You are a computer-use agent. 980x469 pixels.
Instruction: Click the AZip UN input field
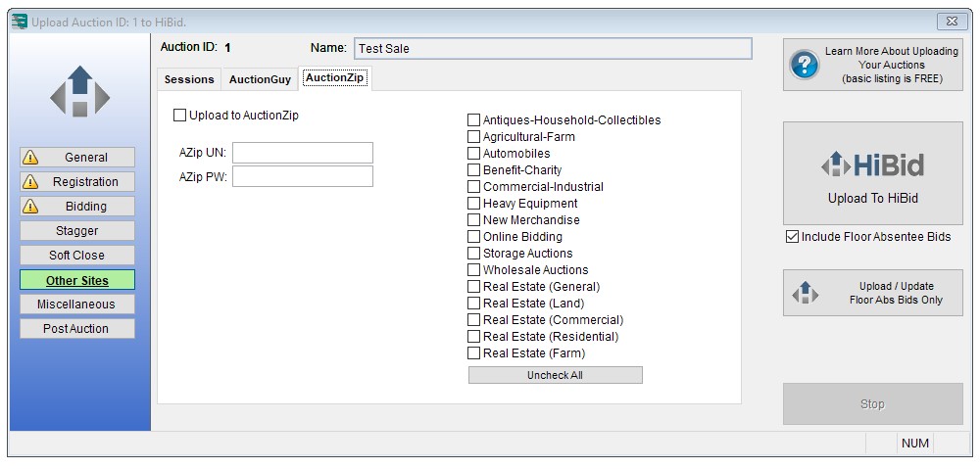[303, 153]
